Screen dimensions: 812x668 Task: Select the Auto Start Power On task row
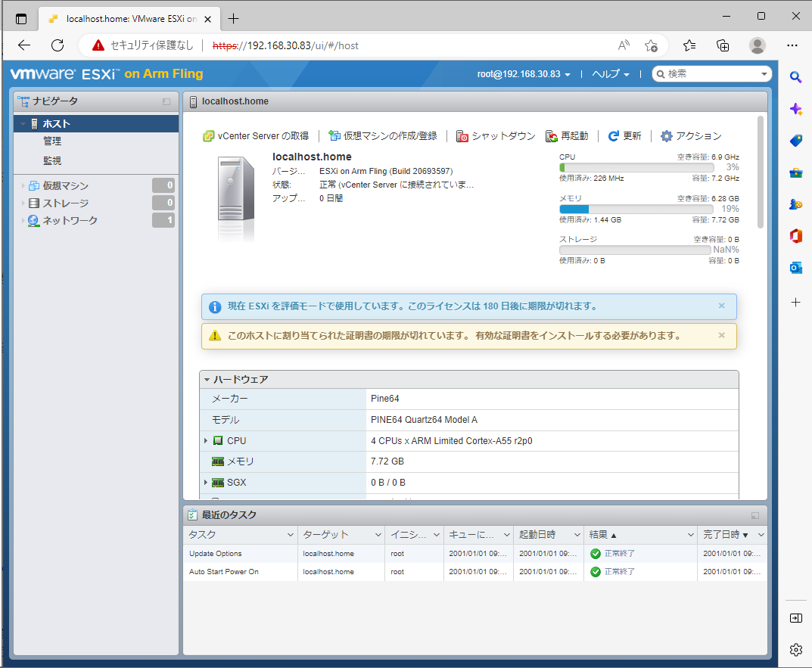tap(475, 572)
